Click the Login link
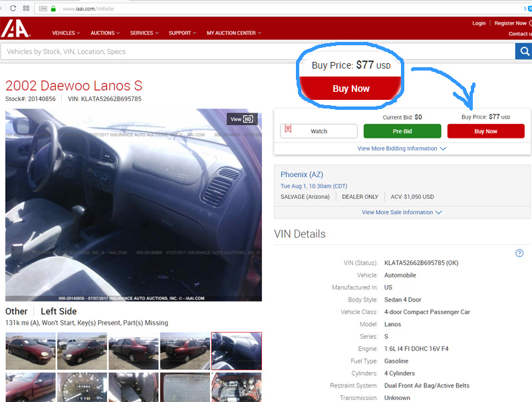Viewport: 532px width, 402px height. point(479,23)
